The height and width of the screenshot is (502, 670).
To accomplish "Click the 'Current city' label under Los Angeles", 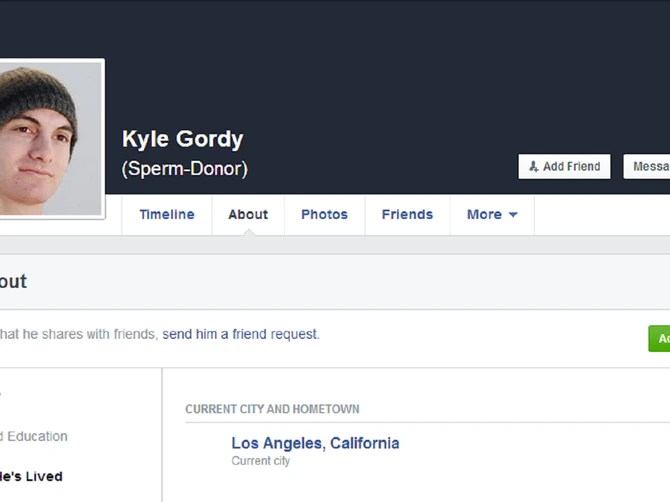I will [x=260, y=461].
